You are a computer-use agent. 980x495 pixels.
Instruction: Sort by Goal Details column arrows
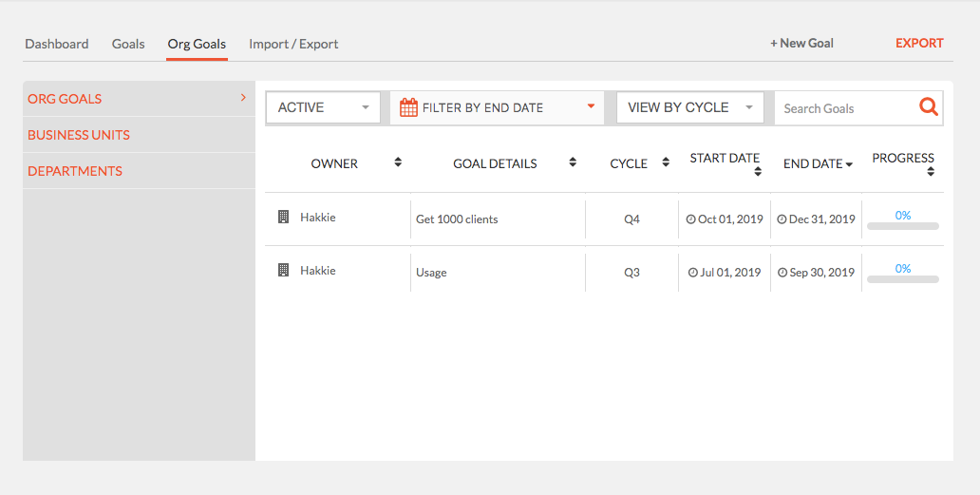pos(573,162)
